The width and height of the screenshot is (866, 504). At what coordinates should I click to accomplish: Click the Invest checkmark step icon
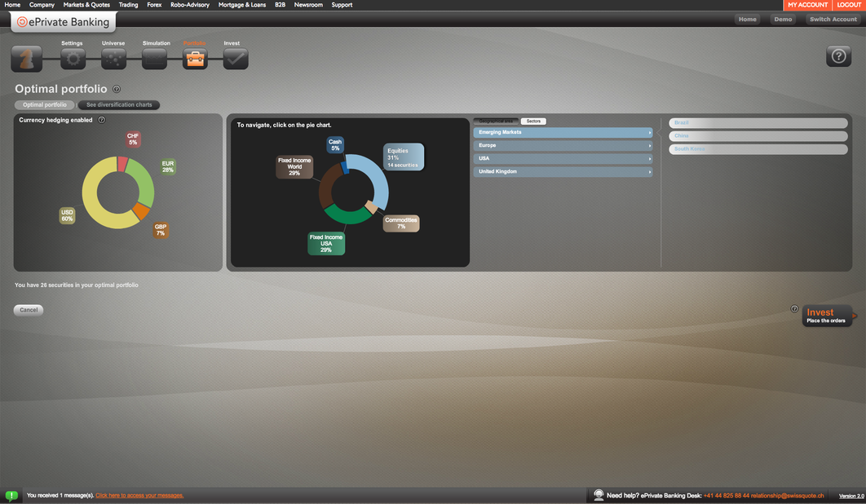(x=236, y=59)
